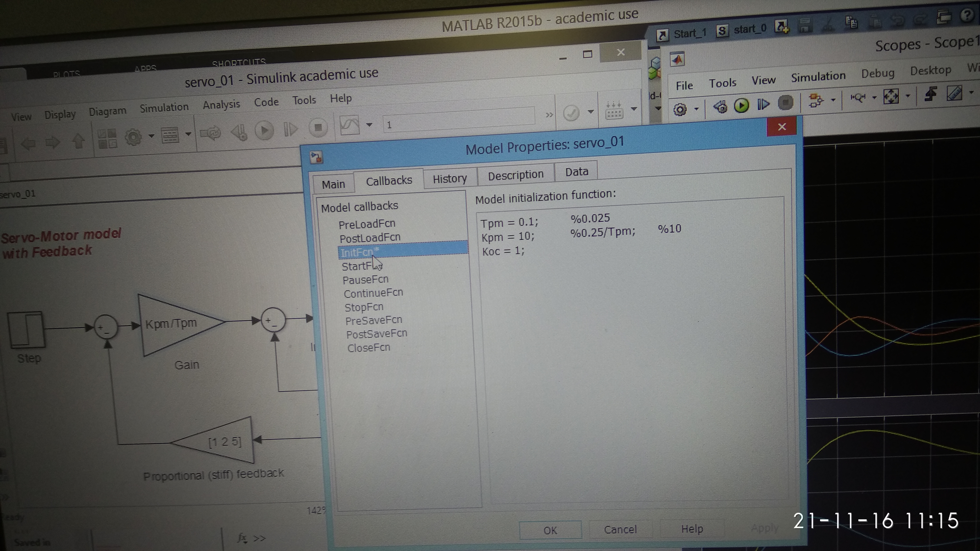The width and height of the screenshot is (980, 551).
Task: Click the step back icon in the Scope toolbar
Action: (720, 107)
